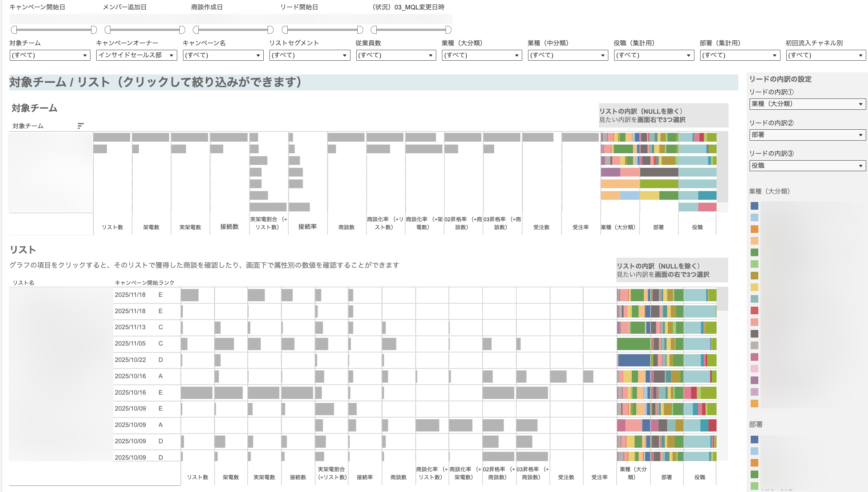The width and height of the screenshot is (868, 492).
Task: Click the sort icon beside 対象チーム header
Action: point(81,126)
